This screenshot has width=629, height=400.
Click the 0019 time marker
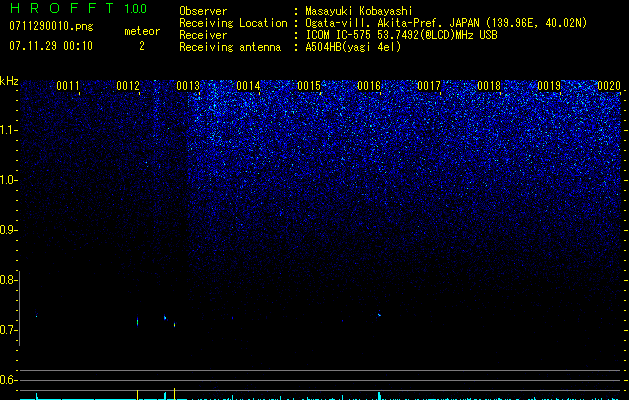coord(549,86)
